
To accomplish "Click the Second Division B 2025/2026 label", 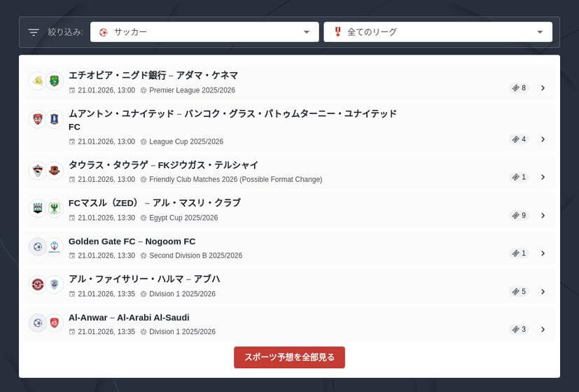I will [196, 255].
